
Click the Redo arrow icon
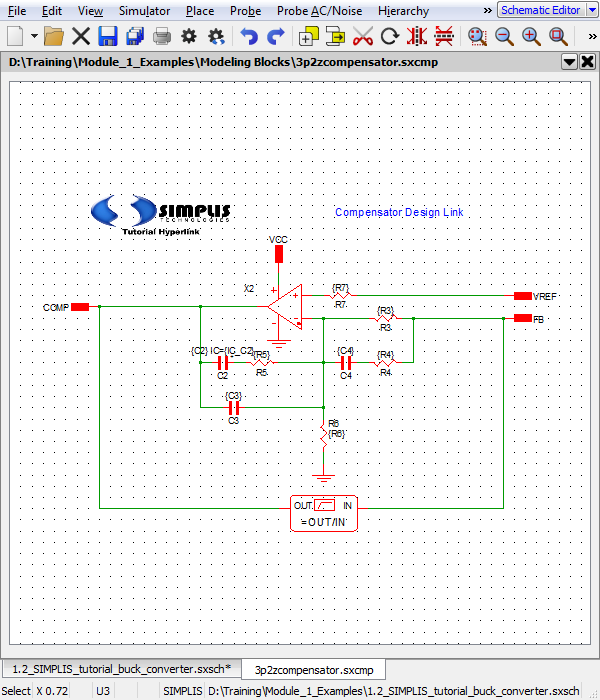[276, 36]
